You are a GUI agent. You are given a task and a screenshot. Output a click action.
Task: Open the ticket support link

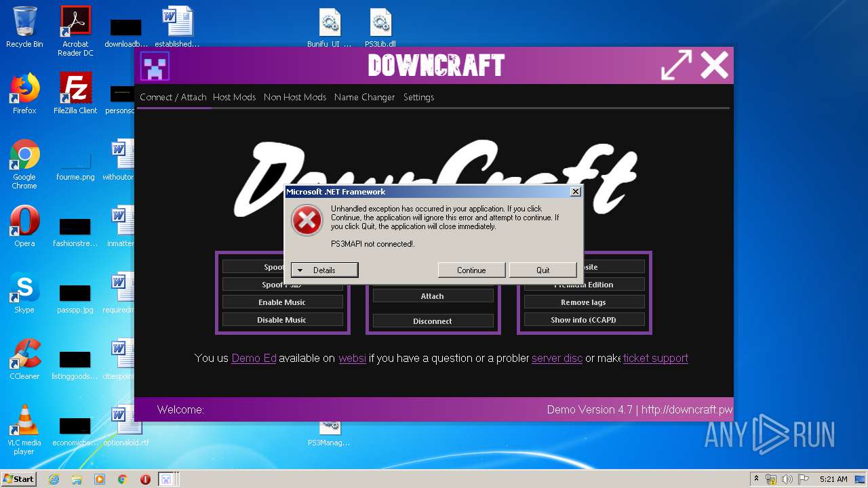pyautogui.click(x=656, y=358)
